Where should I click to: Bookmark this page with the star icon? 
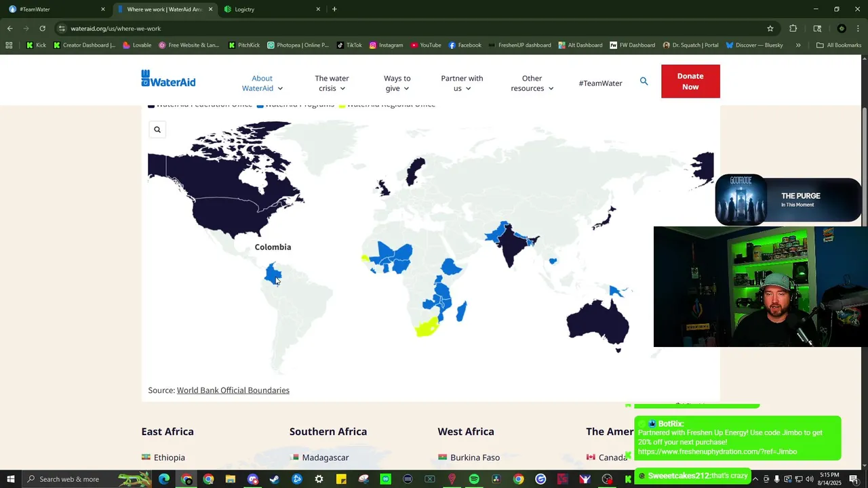(770, 28)
